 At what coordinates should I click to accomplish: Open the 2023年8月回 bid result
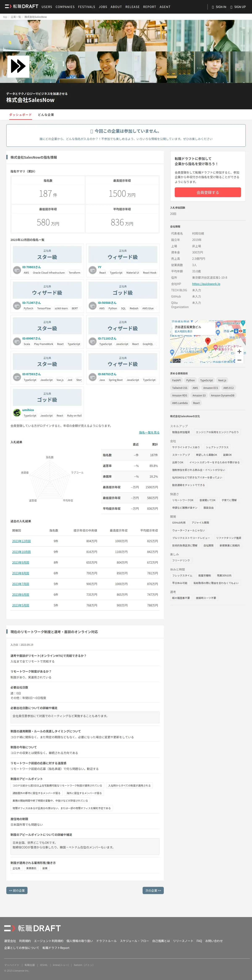(x=21, y=573)
